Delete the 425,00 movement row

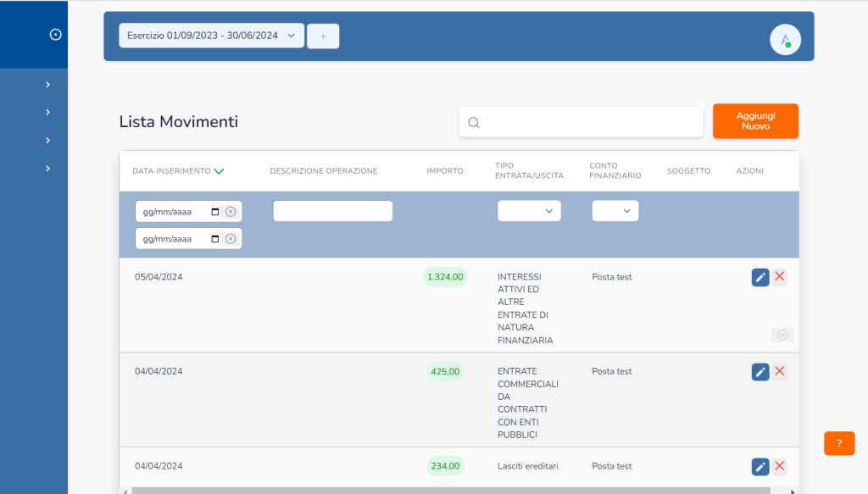click(780, 371)
